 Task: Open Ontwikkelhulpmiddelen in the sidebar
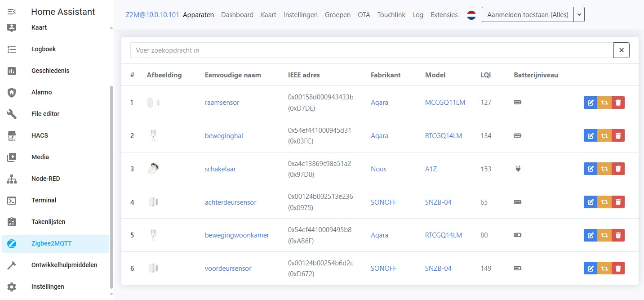tap(55, 265)
